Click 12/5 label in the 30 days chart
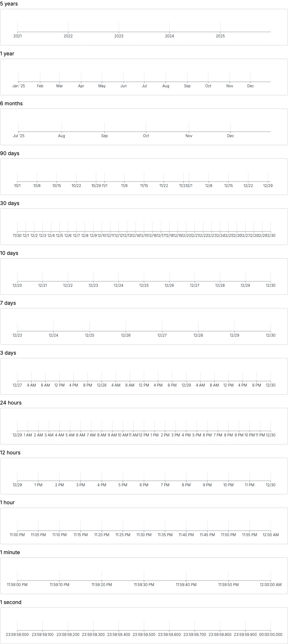The height and width of the screenshot is (644, 288). 60,235
